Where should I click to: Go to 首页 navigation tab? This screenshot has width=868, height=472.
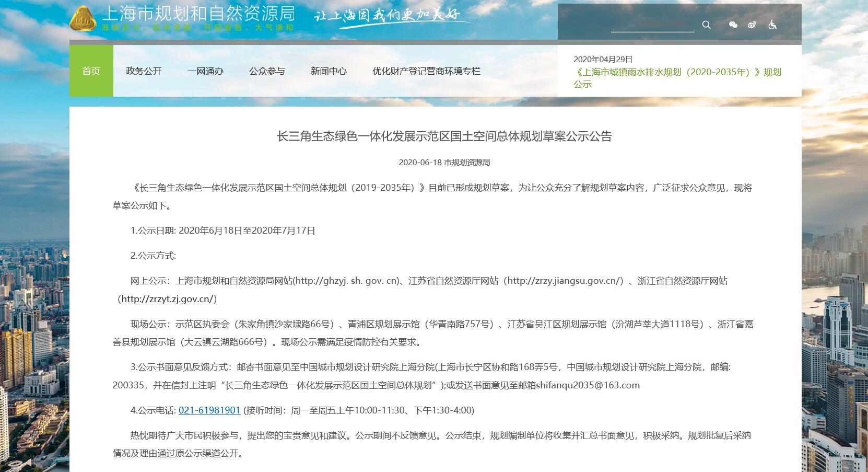pyautogui.click(x=91, y=71)
